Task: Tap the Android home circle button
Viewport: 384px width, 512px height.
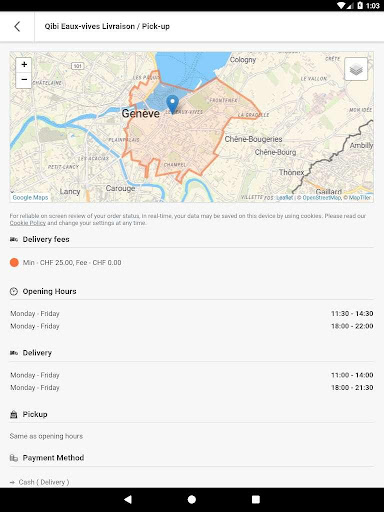Action: point(192,499)
